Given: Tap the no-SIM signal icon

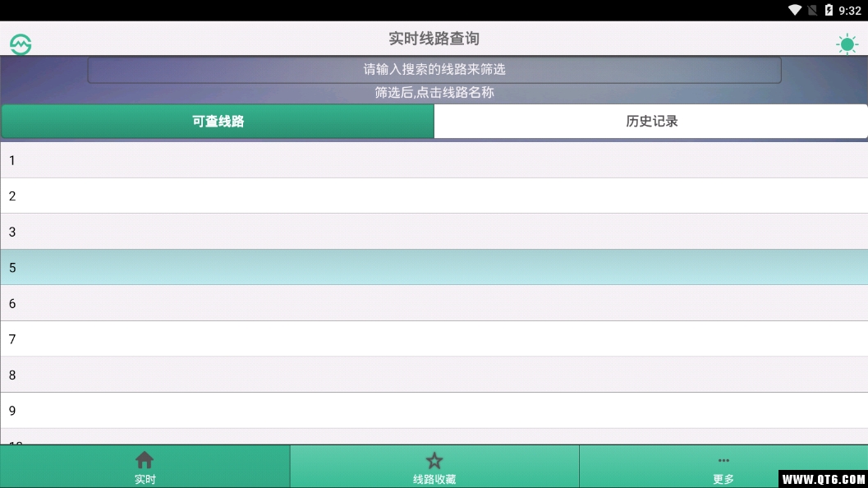Looking at the screenshot, I should point(812,10).
